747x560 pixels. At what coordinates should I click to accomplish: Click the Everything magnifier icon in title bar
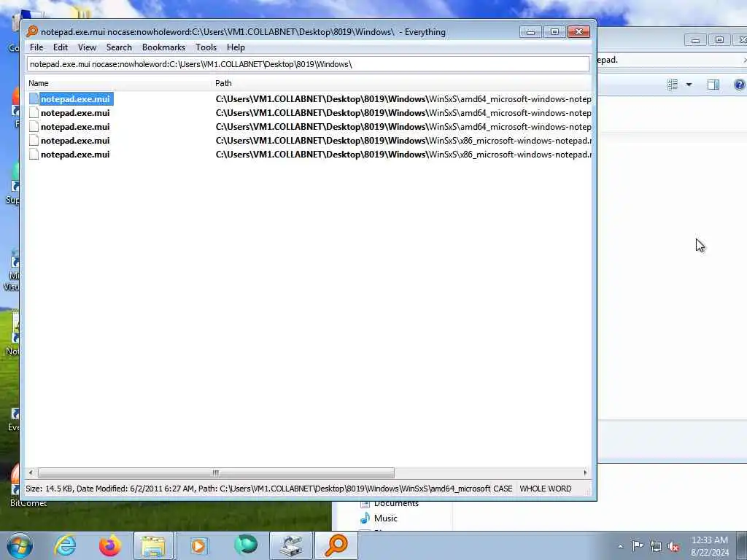pos(32,31)
